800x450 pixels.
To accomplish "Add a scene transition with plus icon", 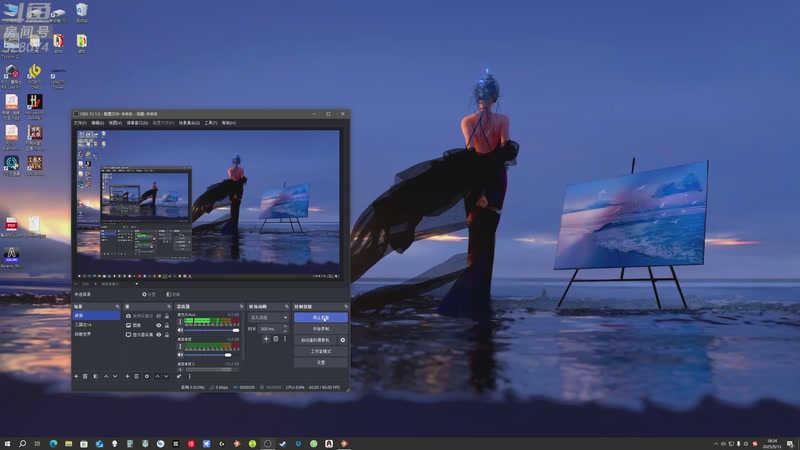I will (266, 339).
